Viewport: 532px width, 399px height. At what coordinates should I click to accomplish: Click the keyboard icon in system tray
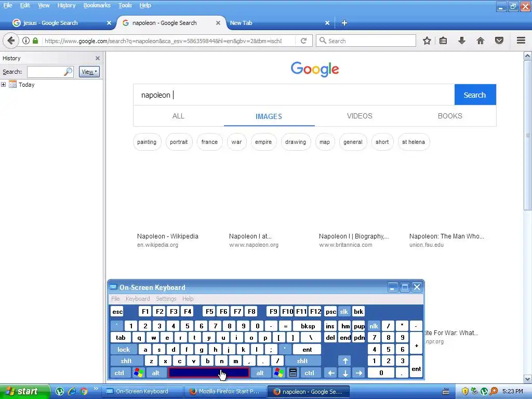[x=446, y=392]
